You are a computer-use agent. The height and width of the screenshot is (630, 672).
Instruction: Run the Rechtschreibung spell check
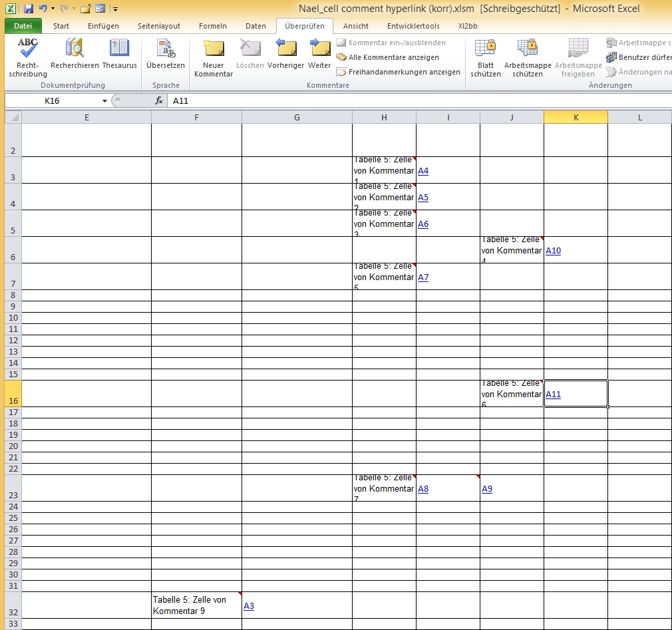coord(27,57)
